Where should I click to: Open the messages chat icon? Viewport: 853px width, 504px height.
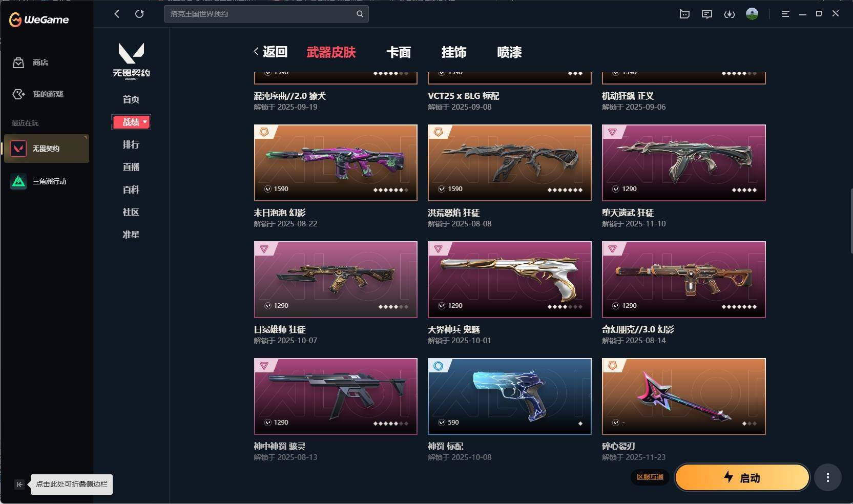707,14
